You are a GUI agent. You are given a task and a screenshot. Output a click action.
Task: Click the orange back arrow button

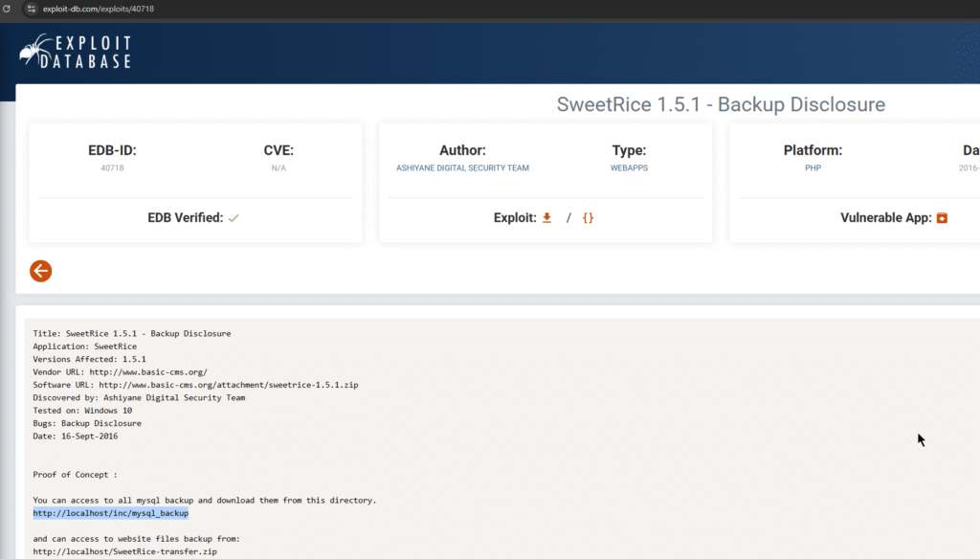click(x=40, y=271)
